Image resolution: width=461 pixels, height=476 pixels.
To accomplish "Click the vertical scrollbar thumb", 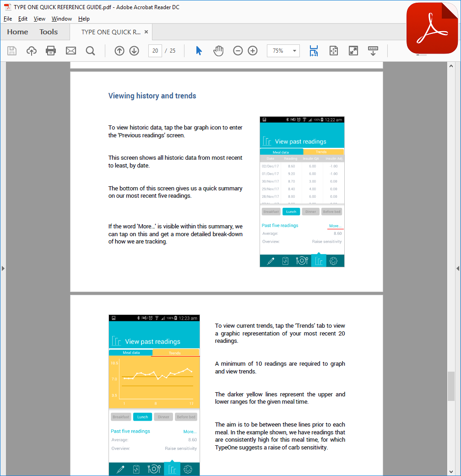I will pyautogui.click(x=451, y=386).
